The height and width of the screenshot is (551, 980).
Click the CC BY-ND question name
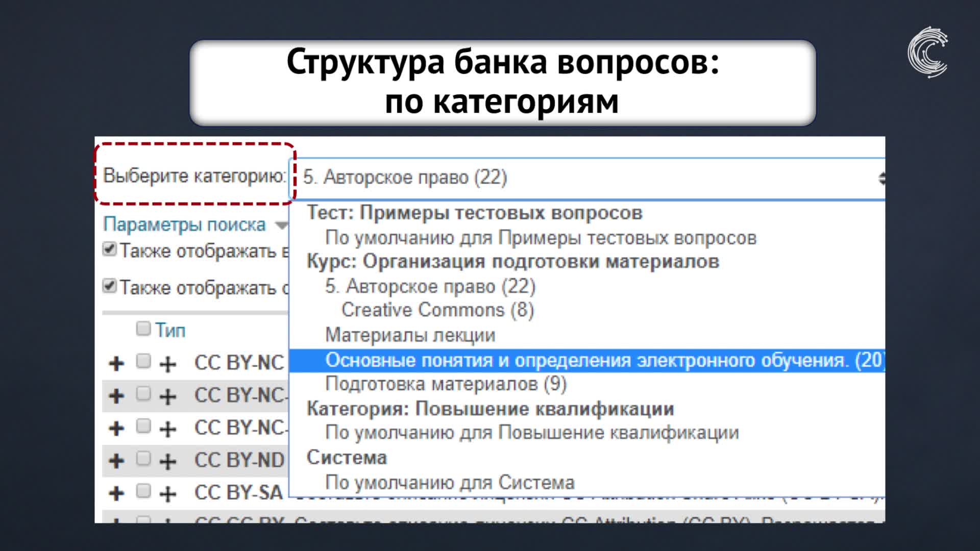point(239,460)
